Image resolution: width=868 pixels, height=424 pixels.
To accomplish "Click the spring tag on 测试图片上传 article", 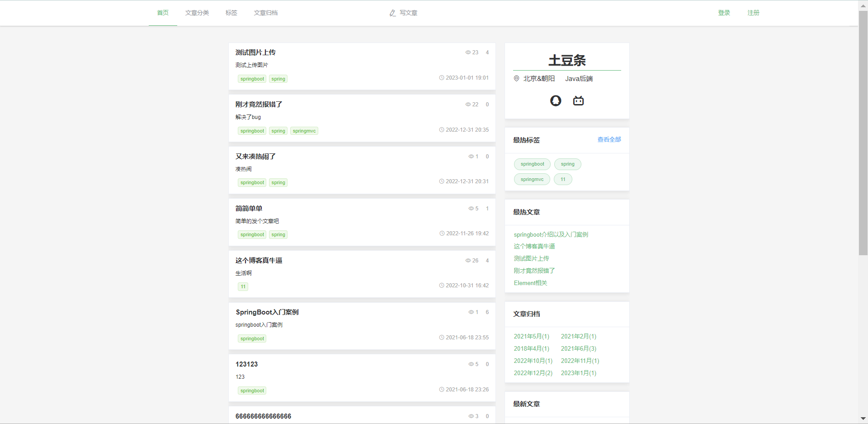I will [278, 79].
